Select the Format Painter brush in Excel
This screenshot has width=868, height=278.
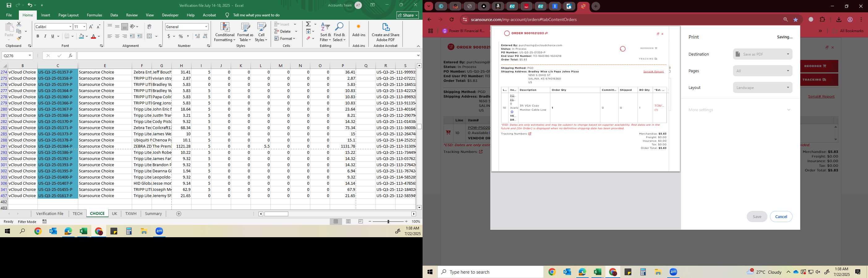[19, 38]
